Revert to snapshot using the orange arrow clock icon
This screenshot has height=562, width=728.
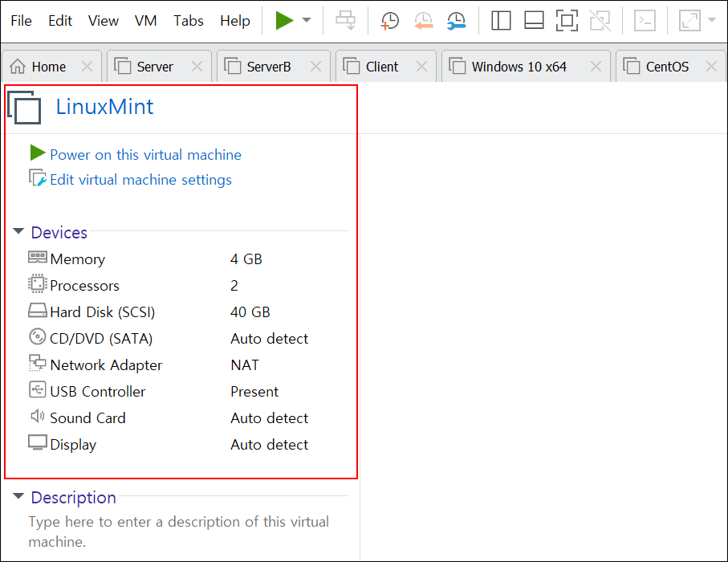point(424,21)
